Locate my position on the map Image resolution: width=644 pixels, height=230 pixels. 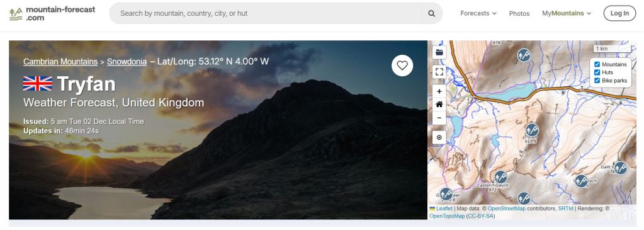tap(439, 137)
